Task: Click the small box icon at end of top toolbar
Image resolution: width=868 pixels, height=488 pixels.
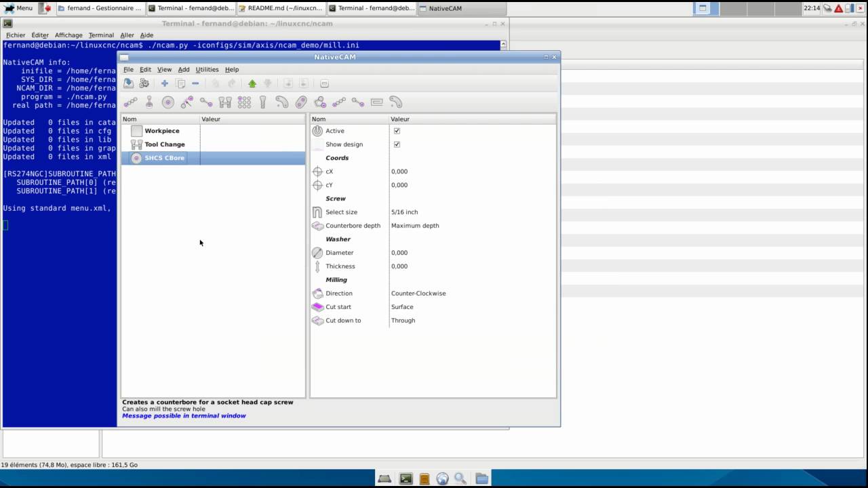Action: point(324,83)
